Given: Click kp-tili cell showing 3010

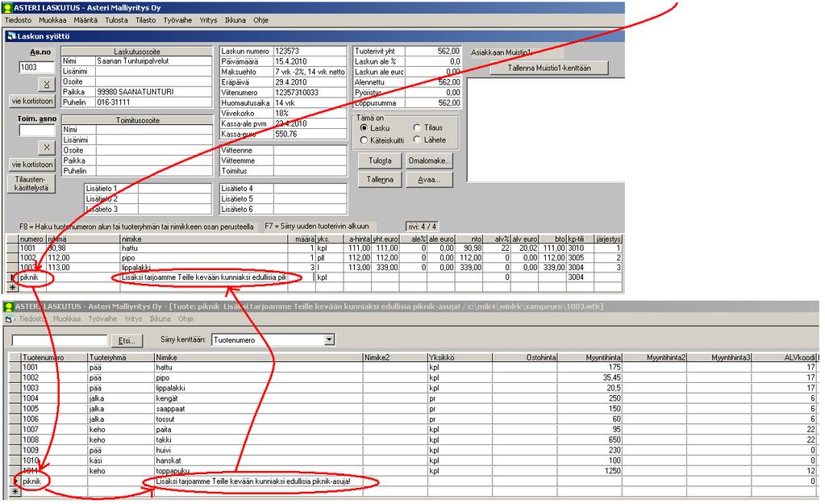Looking at the screenshot, I should [x=581, y=248].
